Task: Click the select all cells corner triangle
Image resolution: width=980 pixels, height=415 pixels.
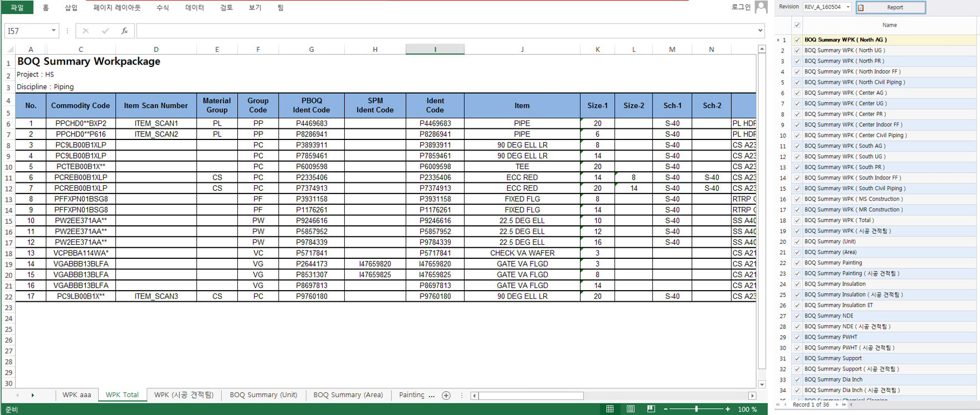Action: (9, 50)
